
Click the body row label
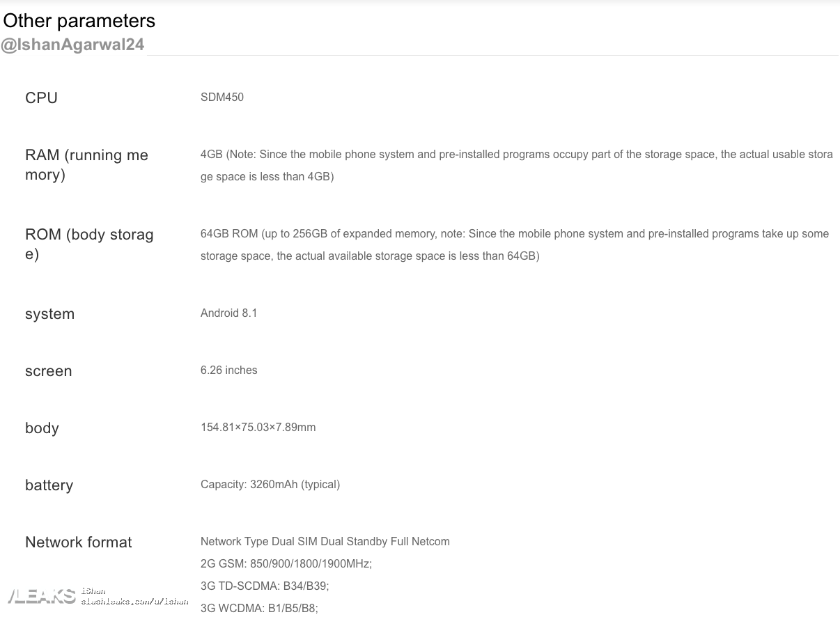pyautogui.click(x=42, y=428)
